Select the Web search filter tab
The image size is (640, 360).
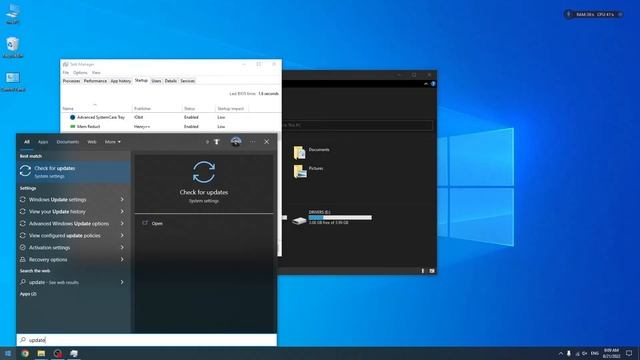[92, 142]
